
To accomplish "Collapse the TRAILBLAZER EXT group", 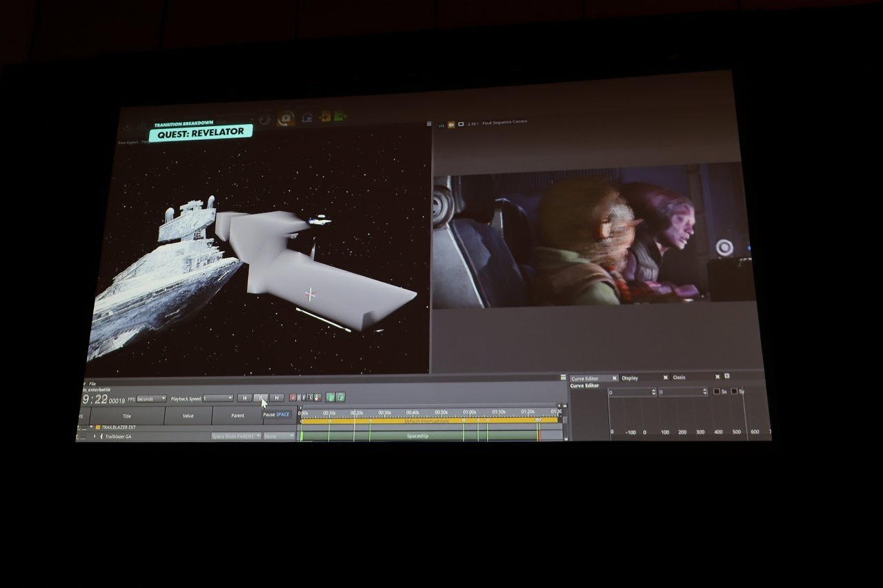I will 91,427.
